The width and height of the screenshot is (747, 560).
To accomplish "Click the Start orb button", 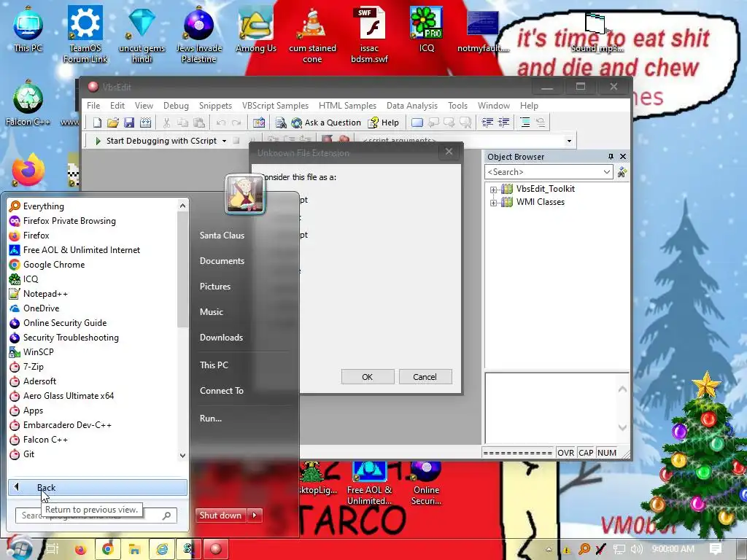I will point(19,548).
